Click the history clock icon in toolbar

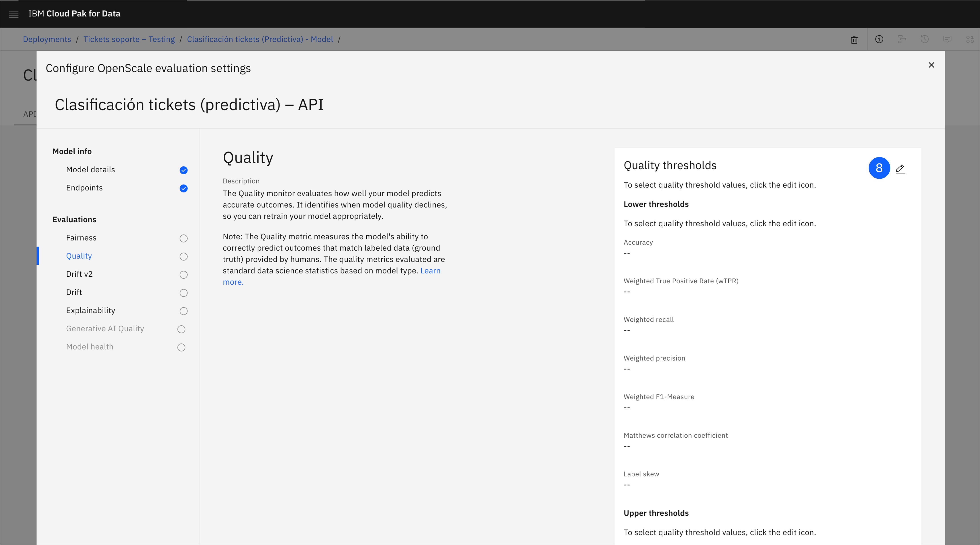coord(925,39)
